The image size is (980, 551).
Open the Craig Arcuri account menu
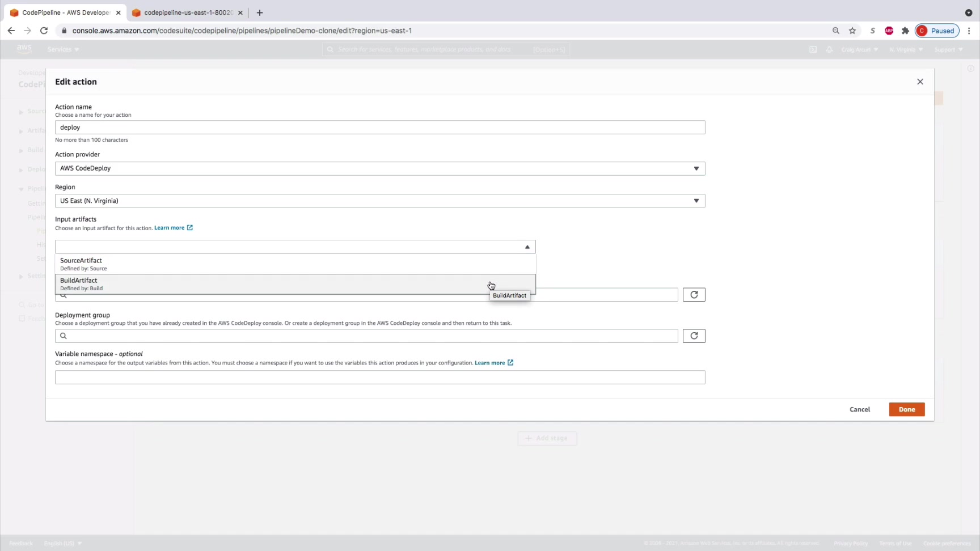859,49
